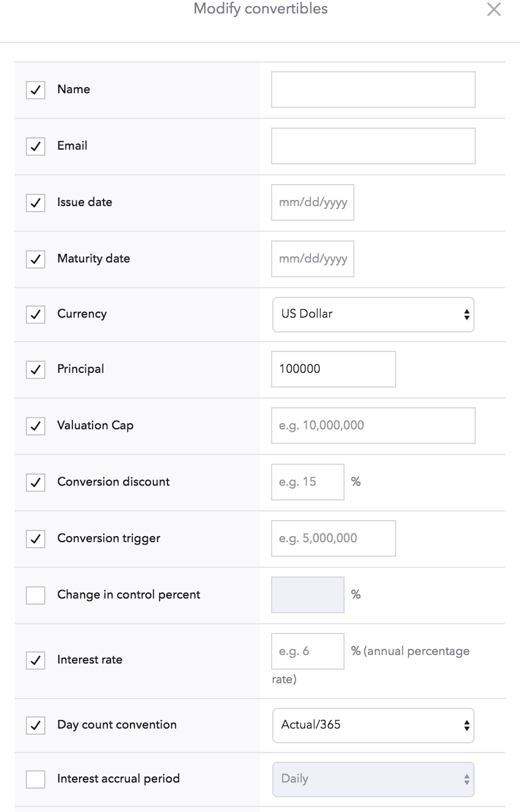Untick the Maturity date checkbox
Image resolution: width=520 pixels, height=812 pixels.
click(36, 259)
